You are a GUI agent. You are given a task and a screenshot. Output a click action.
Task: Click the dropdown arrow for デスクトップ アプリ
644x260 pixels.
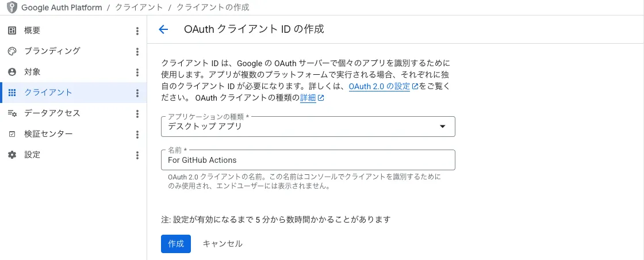442,127
